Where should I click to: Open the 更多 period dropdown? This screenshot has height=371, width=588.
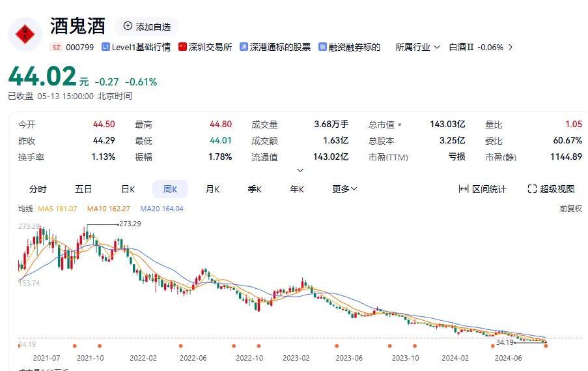tap(344, 189)
